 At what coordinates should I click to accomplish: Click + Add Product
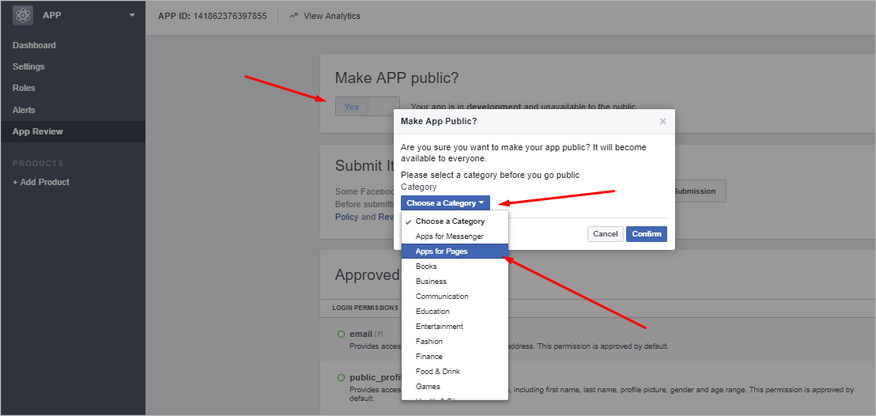[41, 182]
